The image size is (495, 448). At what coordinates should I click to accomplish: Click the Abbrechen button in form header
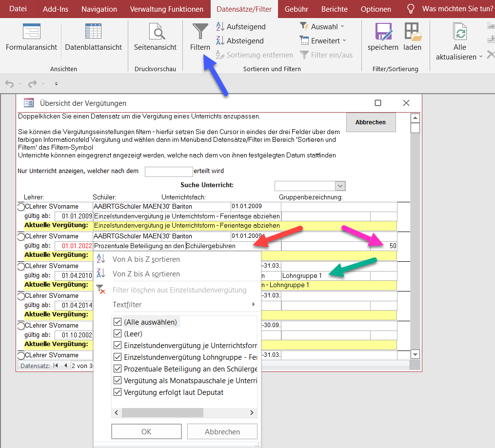[x=371, y=122]
